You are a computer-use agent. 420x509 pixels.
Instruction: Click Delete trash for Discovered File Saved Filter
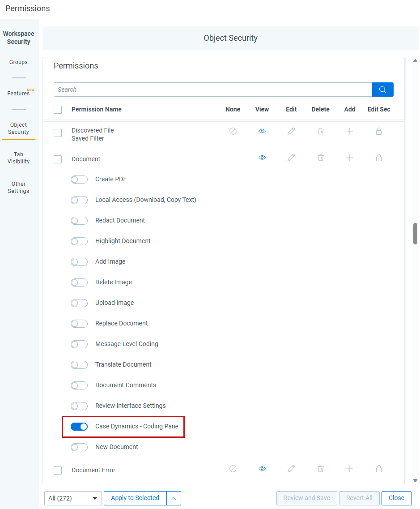click(320, 131)
